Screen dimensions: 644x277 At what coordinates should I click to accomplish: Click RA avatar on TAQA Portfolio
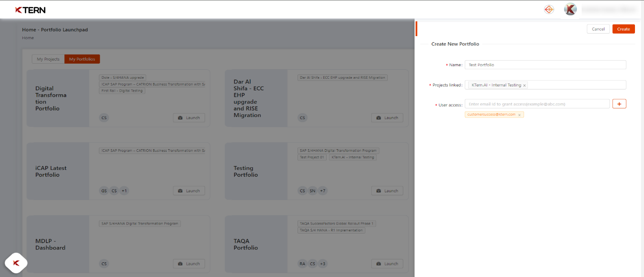click(x=302, y=264)
